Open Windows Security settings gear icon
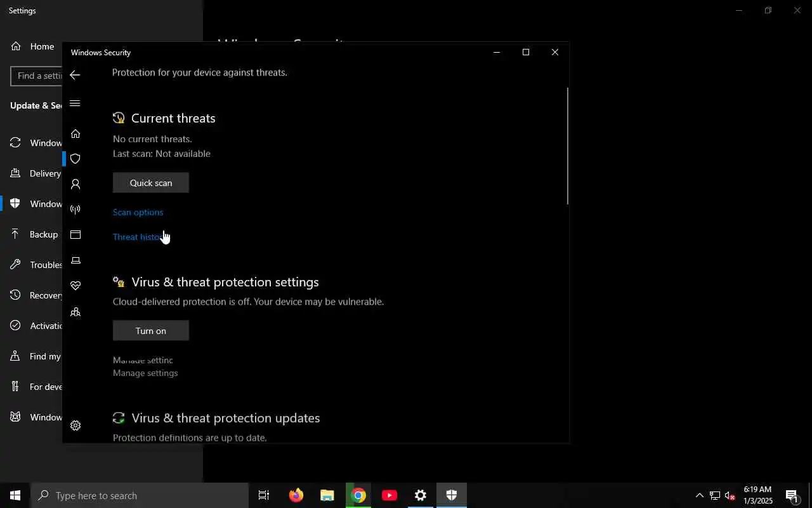812x508 pixels. pos(75,425)
